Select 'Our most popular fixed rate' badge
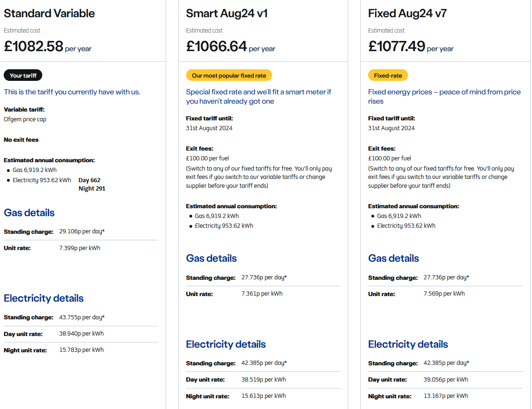 click(229, 75)
